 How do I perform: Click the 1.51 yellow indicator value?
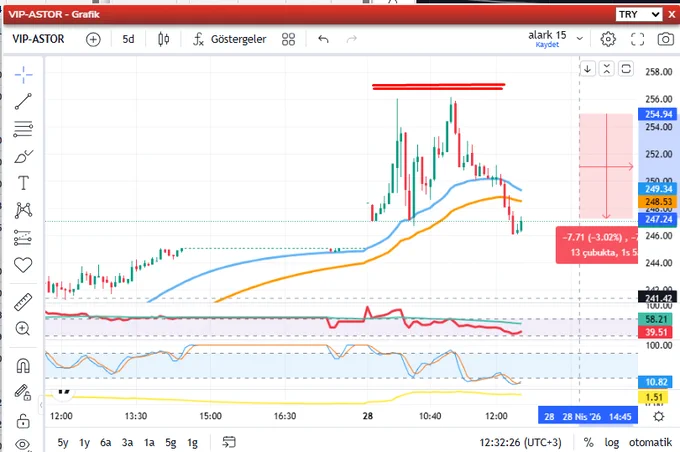click(x=654, y=397)
